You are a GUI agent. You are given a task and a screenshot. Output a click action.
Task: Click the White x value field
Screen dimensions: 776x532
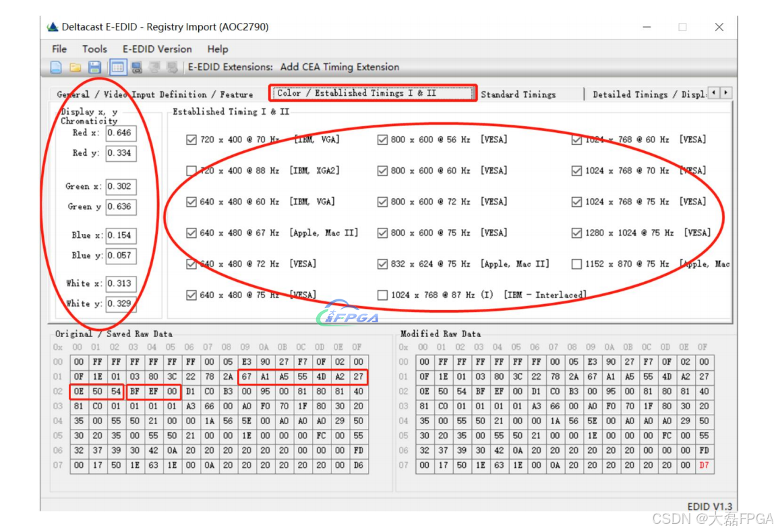click(121, 284)
